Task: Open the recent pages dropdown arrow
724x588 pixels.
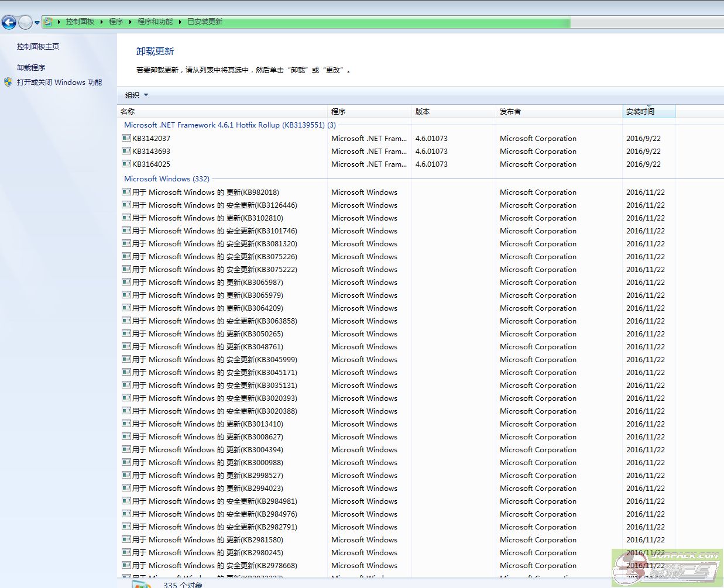Action: click(x=37, y=23)
